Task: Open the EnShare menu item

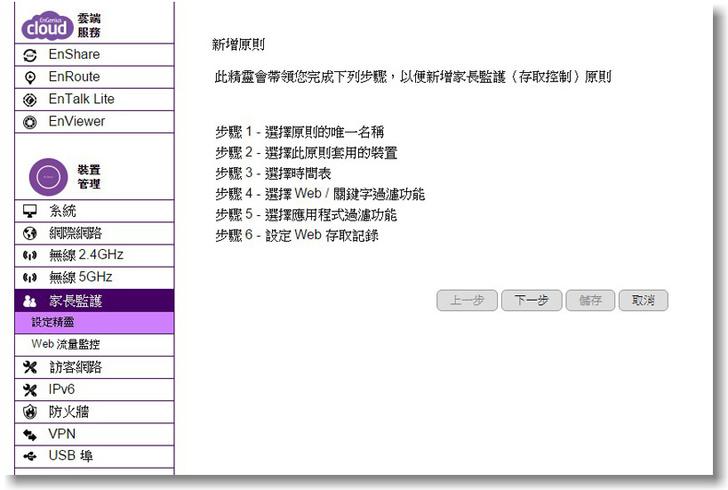Action: point(95,55)
